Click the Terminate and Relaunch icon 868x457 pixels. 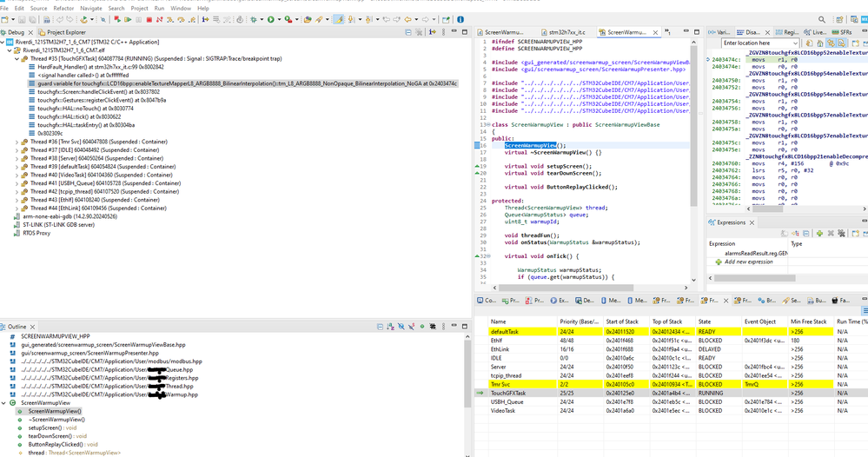(117, 19)
